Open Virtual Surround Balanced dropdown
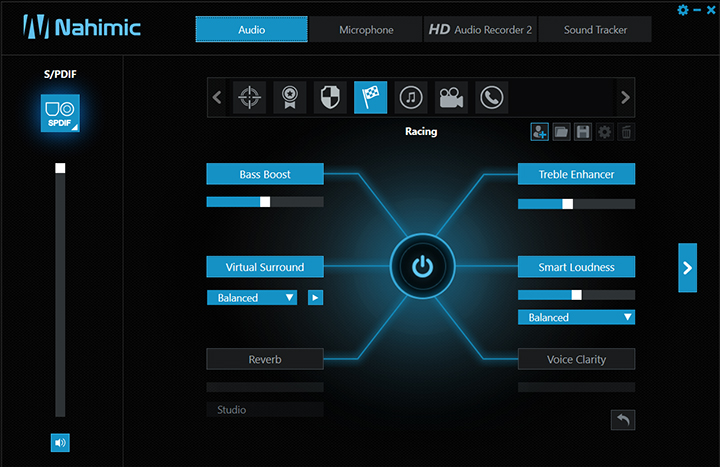720x467 pixels. point(252,298)
